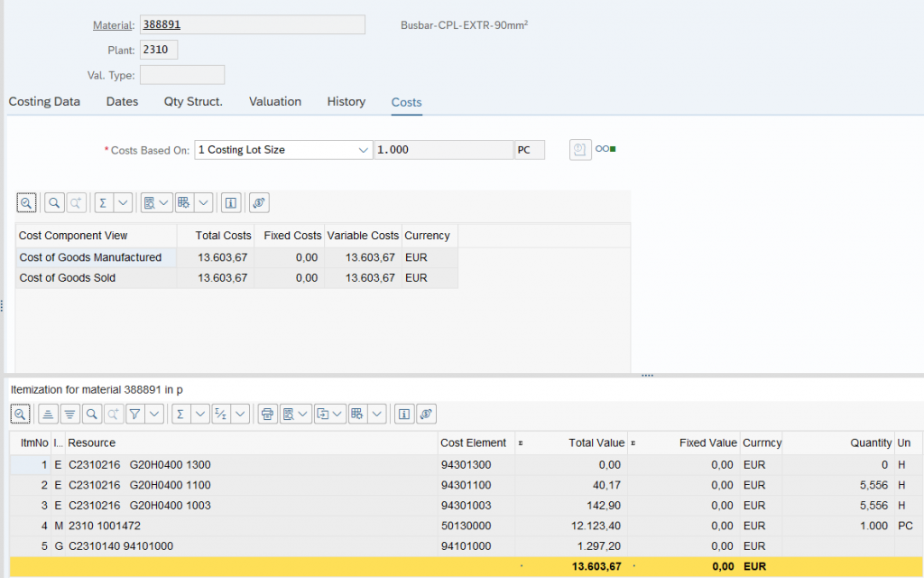
Task: Expand layout dropdown arrow in cost component toolbar
Action: (x=203, y=203)
